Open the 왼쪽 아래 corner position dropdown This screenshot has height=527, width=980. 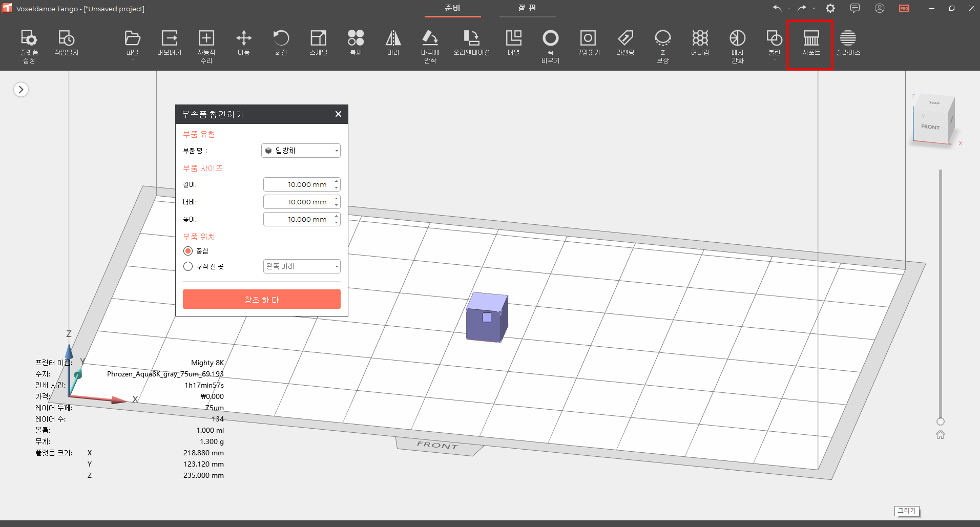302,266
